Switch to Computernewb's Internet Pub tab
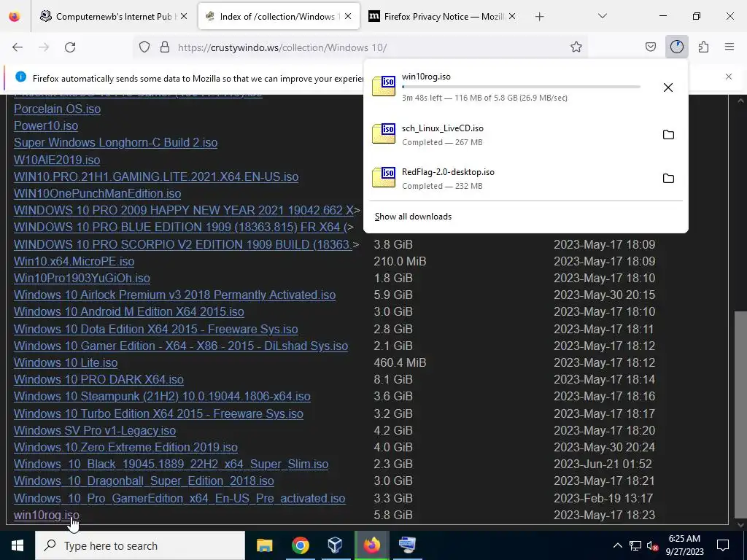Image resolution: width=747 pixels, height=560 pixels. point(113,16)
